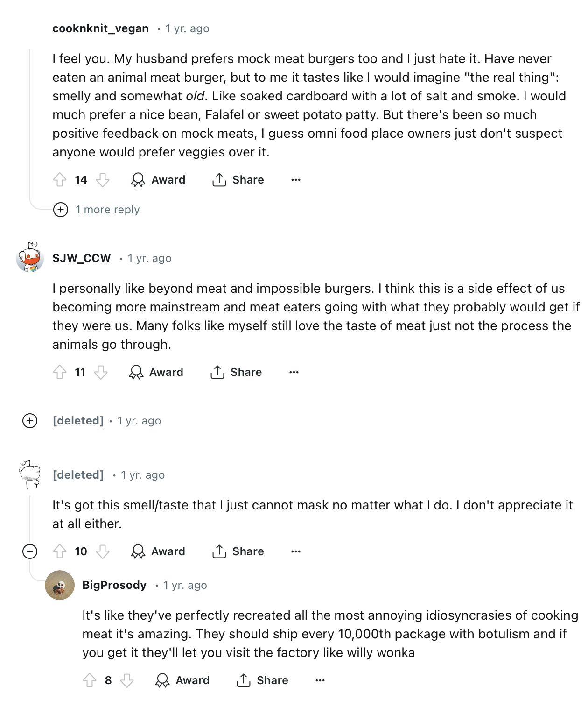Award the deleted user's smell/taste comment
The width and height of the screenshot is (588, 714).
coord(158,551)
